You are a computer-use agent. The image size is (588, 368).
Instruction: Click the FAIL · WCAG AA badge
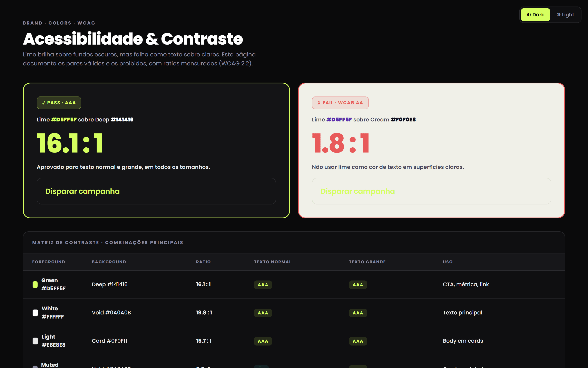click(x=340, y=103)
